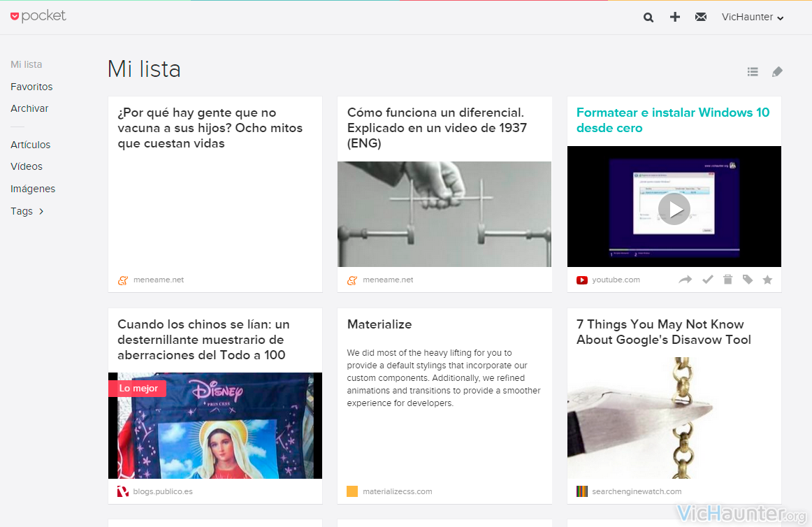Tag the Windows 10 video item

pyautogui.click(x=748, y=280)
